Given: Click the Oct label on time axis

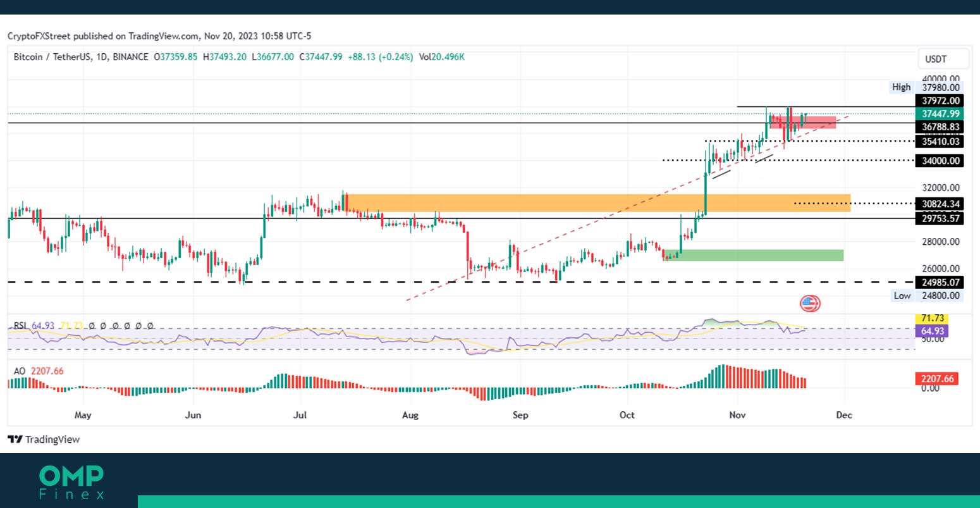Looking at the screenshot, I should coord(627,415).
